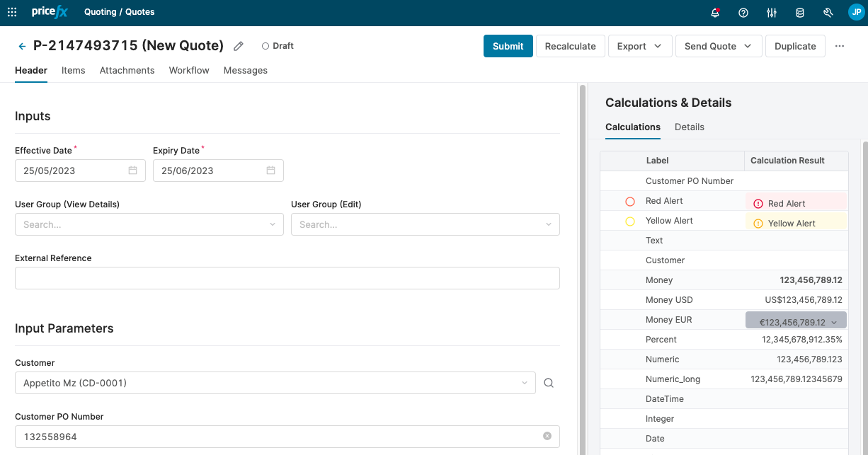Click the pencil icon to rename quote

pyautogui.click(x=239, y=46)
